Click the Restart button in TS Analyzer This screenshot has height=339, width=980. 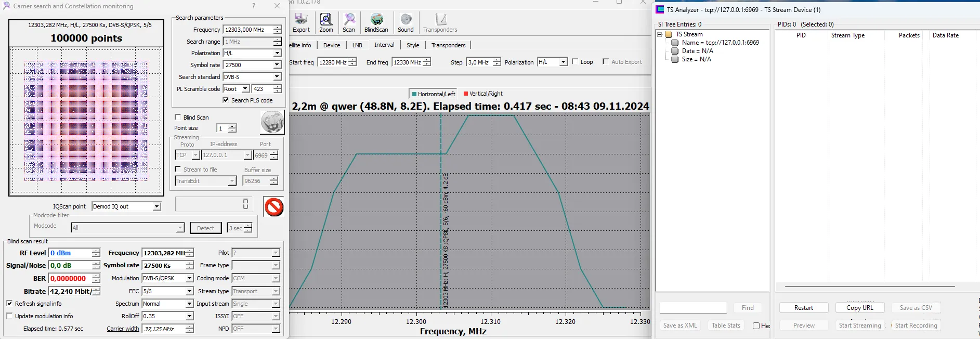[x=803, y=308]
